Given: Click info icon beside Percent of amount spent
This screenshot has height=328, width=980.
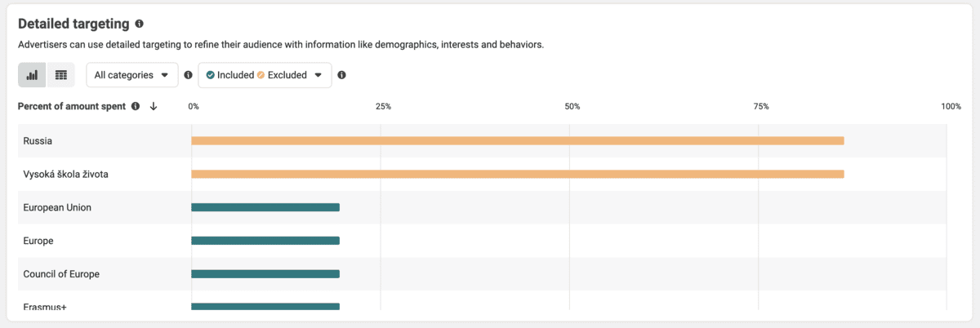Looking at the screenshot, I should [136, 106].
